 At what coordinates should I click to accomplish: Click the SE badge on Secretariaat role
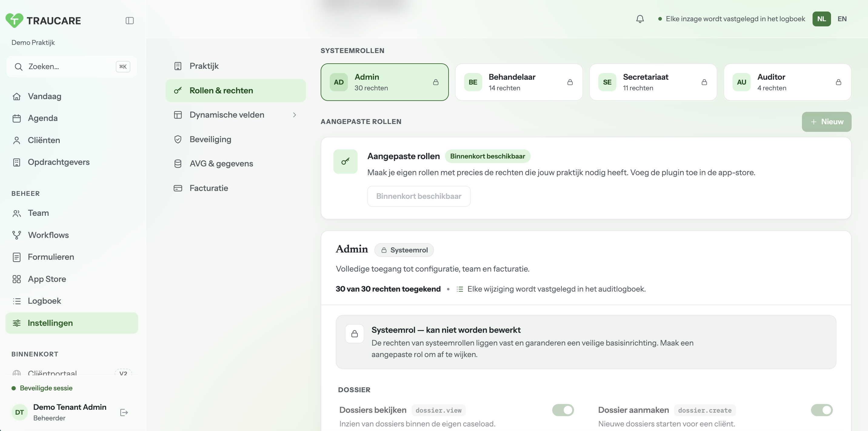(607, 82)
